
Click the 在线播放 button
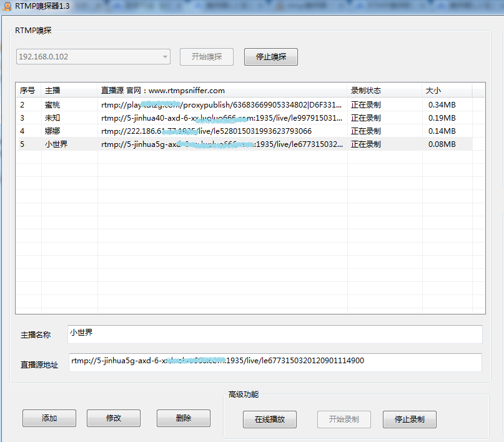pos(269,419)
